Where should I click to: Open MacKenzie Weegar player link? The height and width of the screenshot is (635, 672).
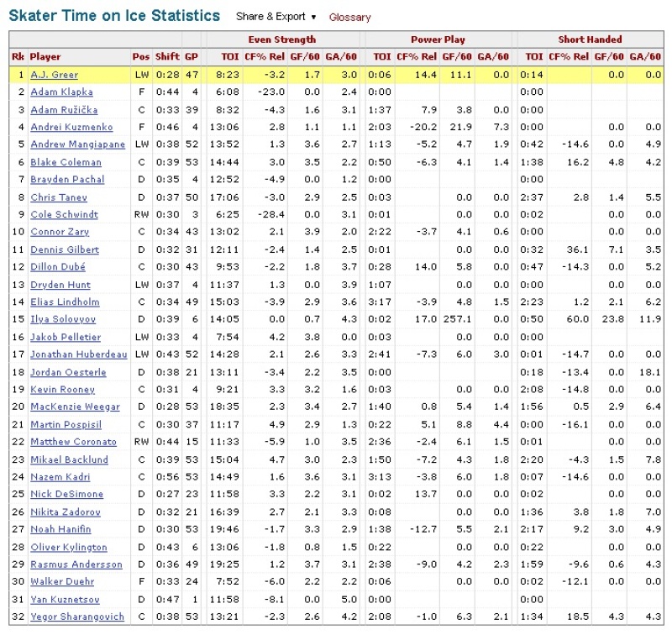point(75,407)
